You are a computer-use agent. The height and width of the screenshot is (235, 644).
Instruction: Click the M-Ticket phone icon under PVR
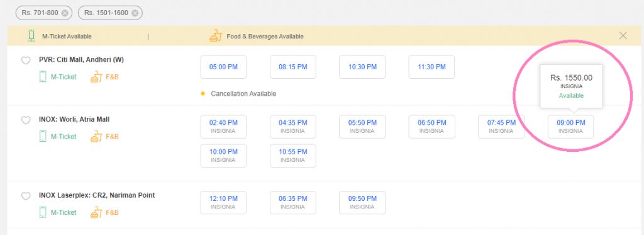(42, 77)
